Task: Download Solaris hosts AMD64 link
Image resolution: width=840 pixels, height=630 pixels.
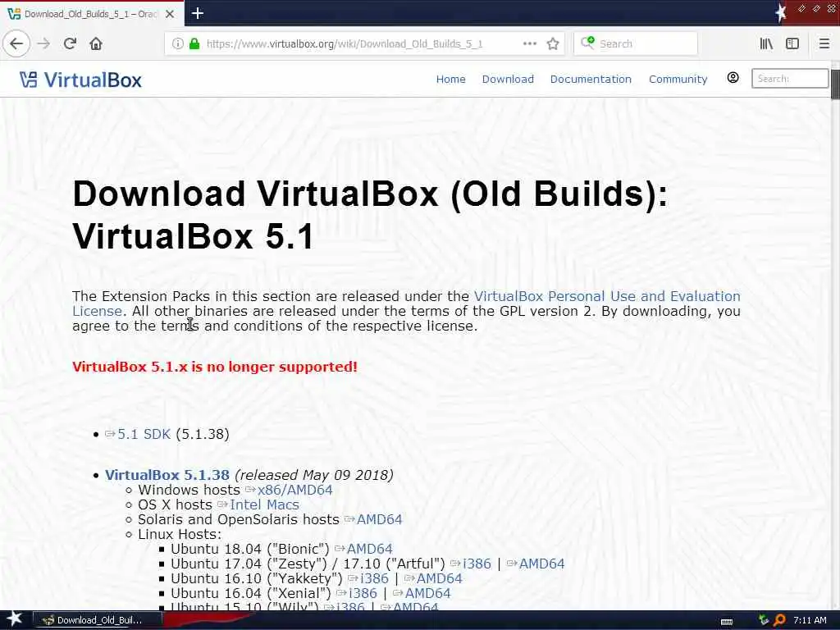Action: click(379, 519)
